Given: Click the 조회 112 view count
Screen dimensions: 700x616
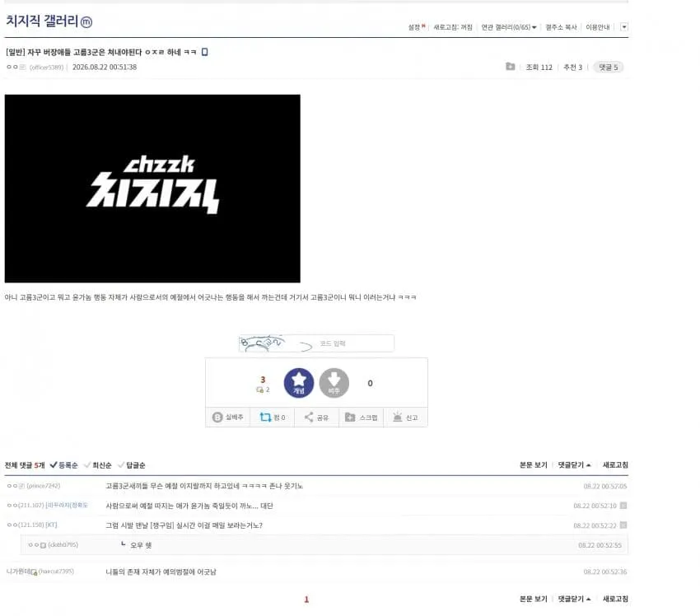Looking at the screenshot, I should [539, 67].
